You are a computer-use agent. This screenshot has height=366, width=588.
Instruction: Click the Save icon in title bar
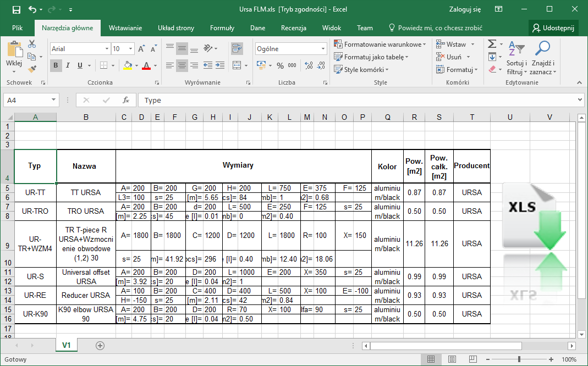pos(16,9)
